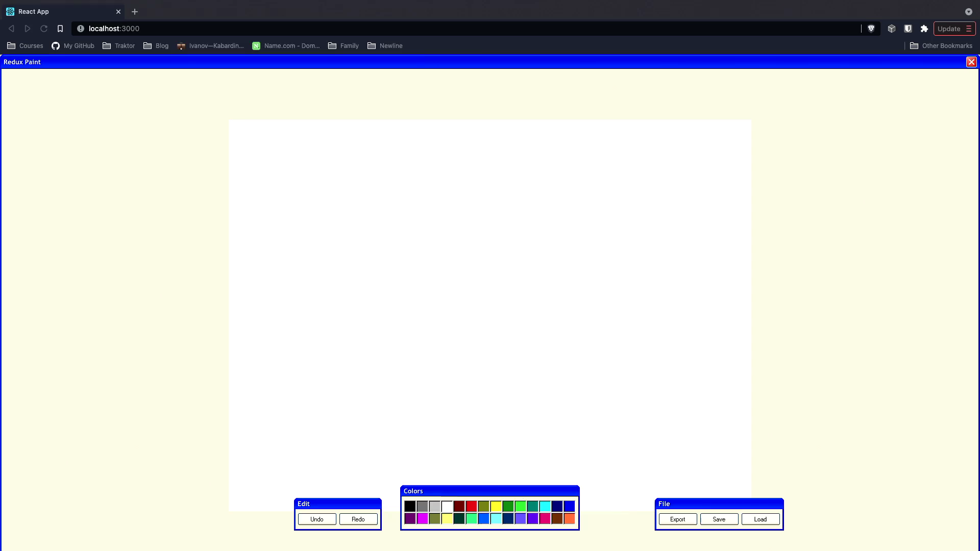
Task: Click the Export button in File panel
Action: tap(678, 519)
